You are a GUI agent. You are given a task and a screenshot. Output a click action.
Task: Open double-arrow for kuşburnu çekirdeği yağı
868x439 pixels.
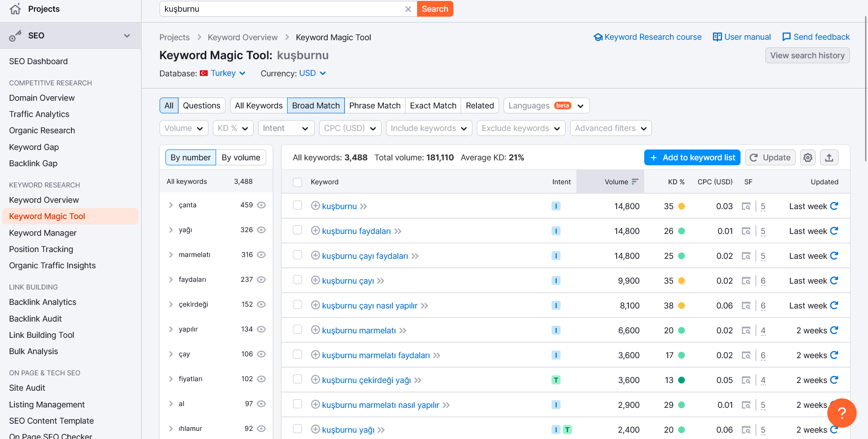[418, 380]
